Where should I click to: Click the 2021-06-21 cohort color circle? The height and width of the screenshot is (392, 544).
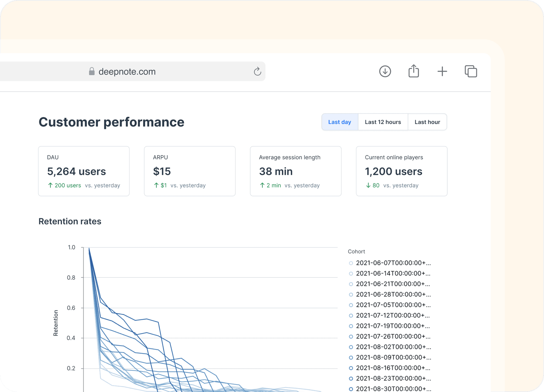click(351, 284)
